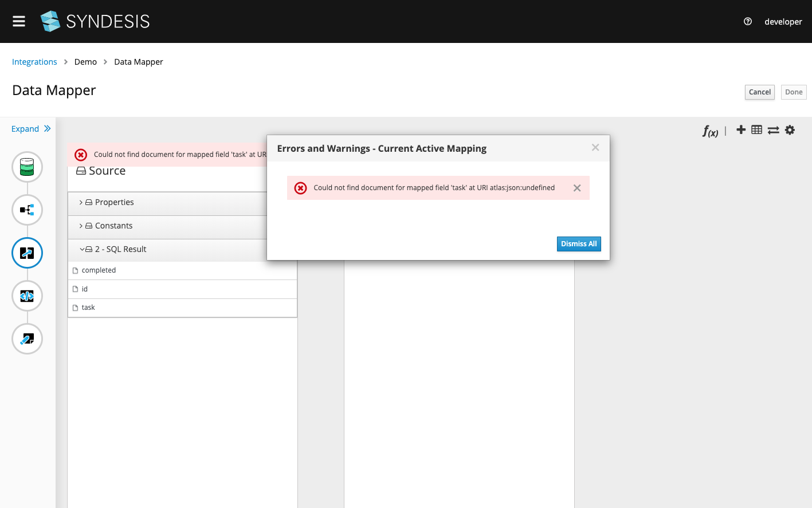Open the hamburger navigation menu
The height and width of the screenshot is (508, 812).
point(19,21)
